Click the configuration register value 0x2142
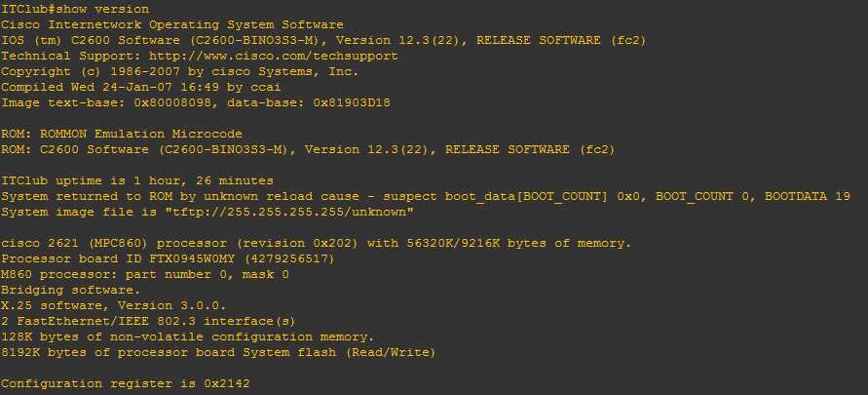 tap(227, 383)
